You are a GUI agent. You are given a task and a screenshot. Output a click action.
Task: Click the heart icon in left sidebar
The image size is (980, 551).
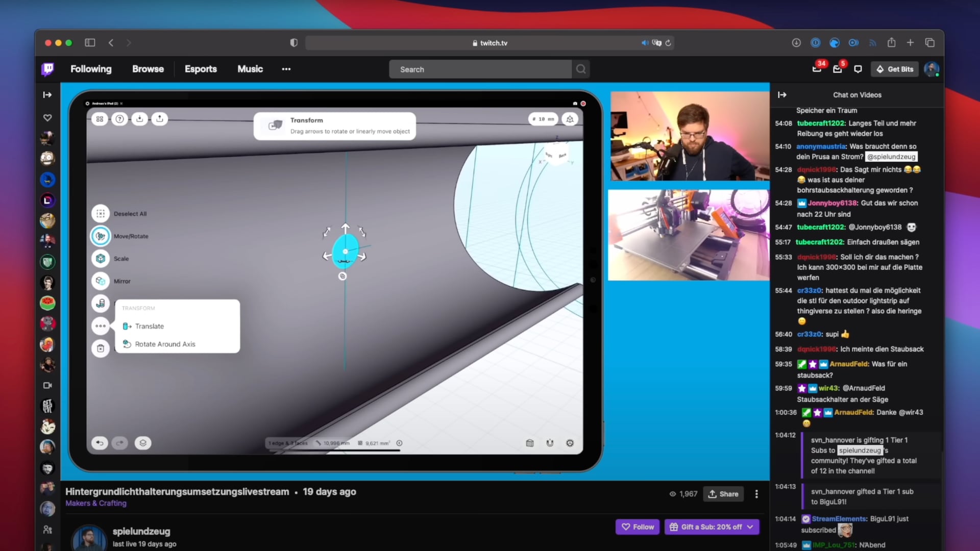point(47,118)
